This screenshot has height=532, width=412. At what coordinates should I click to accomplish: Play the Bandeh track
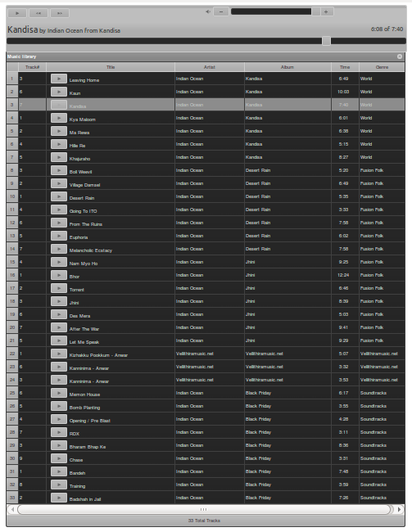pos(59,471)
